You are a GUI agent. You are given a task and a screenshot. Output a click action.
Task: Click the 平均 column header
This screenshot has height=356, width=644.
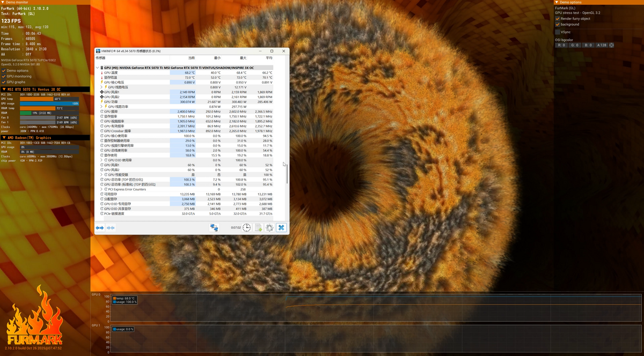269,58
